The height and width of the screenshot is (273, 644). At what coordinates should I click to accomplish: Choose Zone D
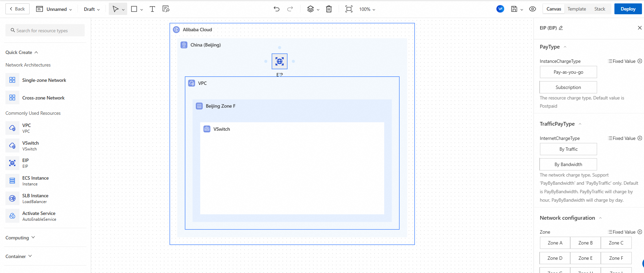555,258
